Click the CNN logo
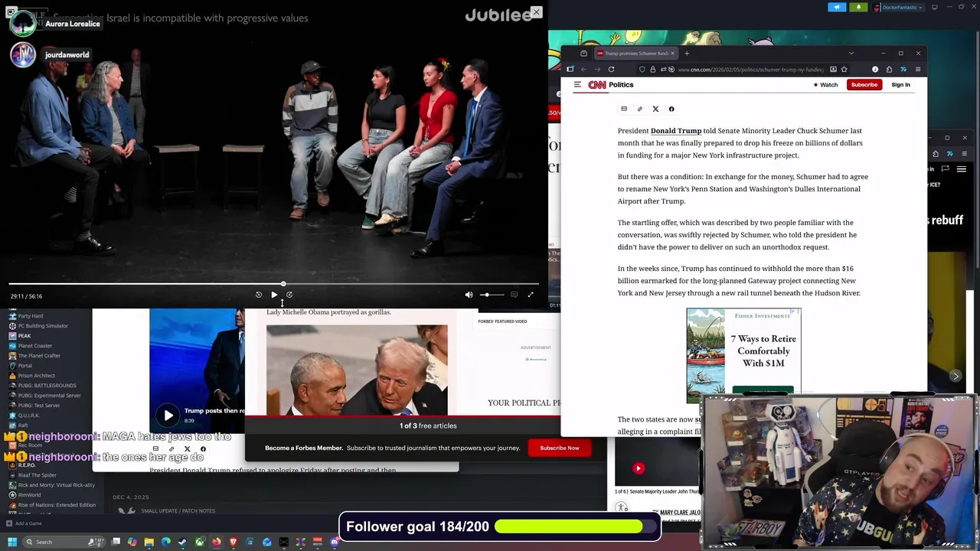Viewport: 980px width, 551px height. pos(597,85)
